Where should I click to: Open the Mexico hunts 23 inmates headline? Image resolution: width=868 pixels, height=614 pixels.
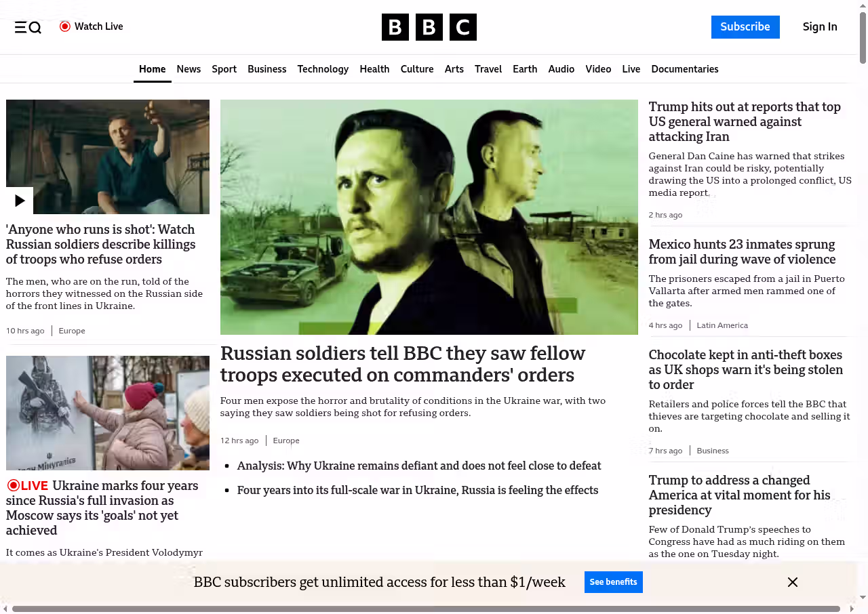click(x=742, y=251)
